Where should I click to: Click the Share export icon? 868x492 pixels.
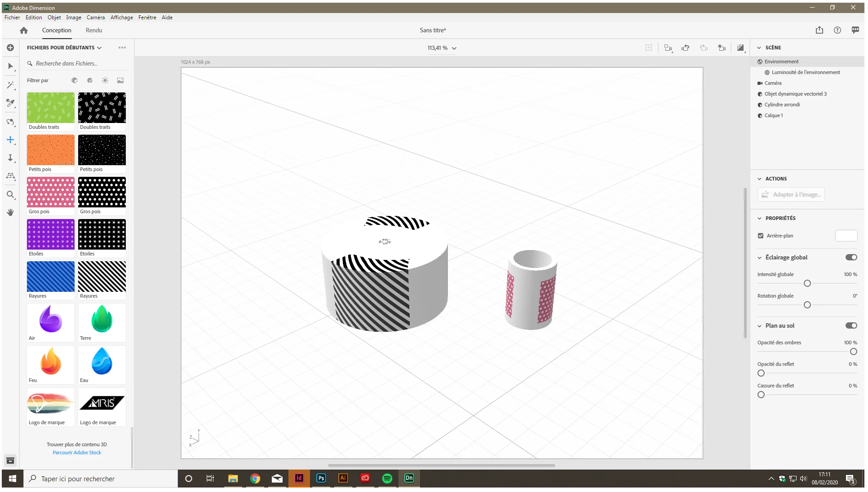819,30
